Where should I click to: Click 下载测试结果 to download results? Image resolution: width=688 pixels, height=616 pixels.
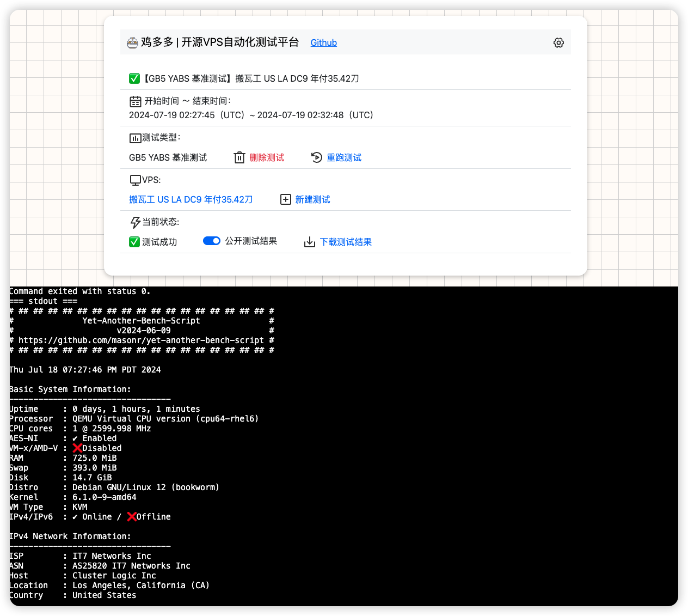pos(345,242)
